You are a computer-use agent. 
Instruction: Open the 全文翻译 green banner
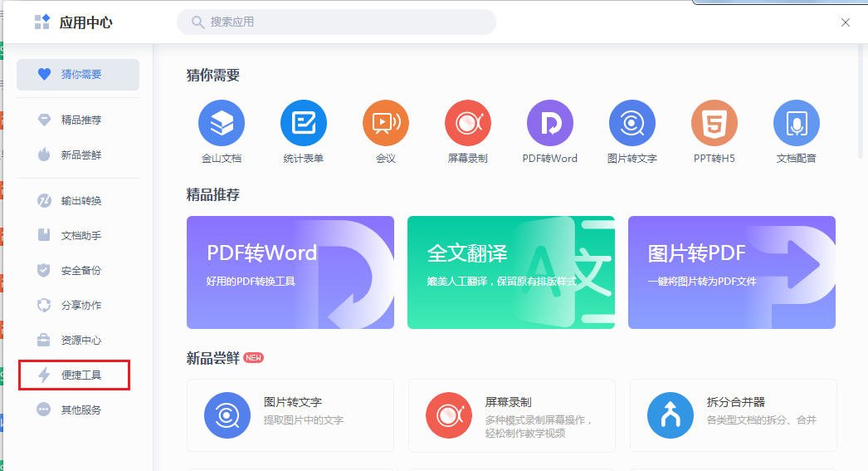(511, 272)
